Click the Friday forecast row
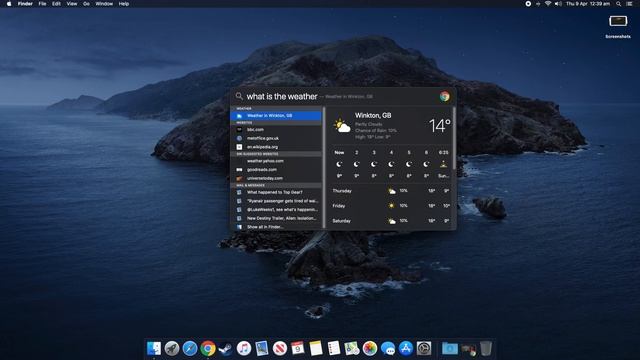 coord(391,206)
